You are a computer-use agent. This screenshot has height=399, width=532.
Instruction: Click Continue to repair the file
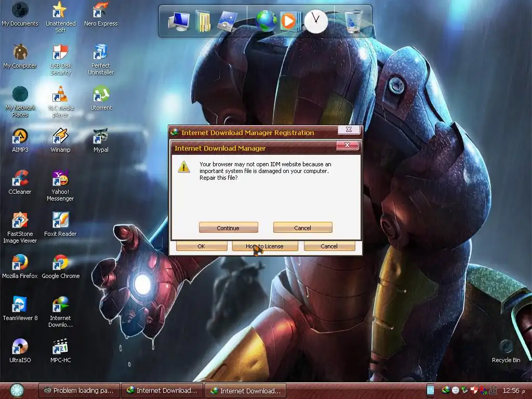[x=229, y=228]
